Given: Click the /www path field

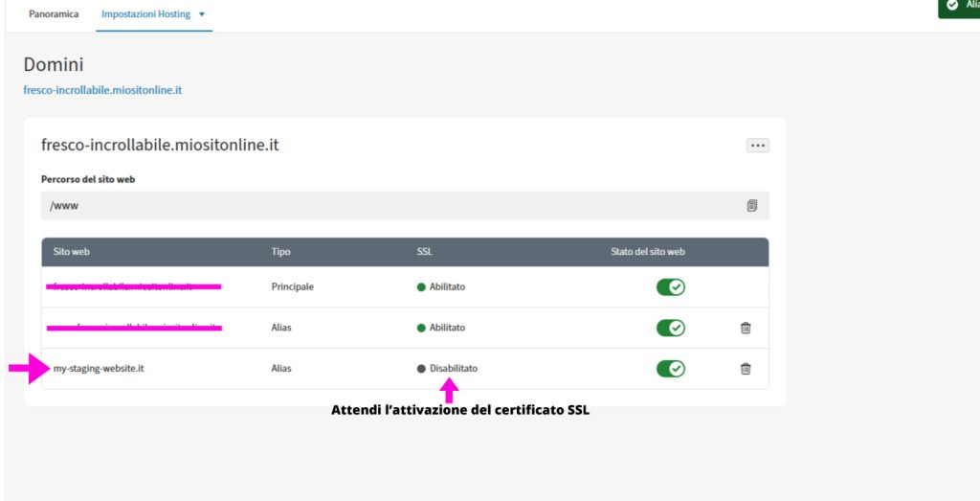Looking at the screenshot, I should tap(383, 206).
